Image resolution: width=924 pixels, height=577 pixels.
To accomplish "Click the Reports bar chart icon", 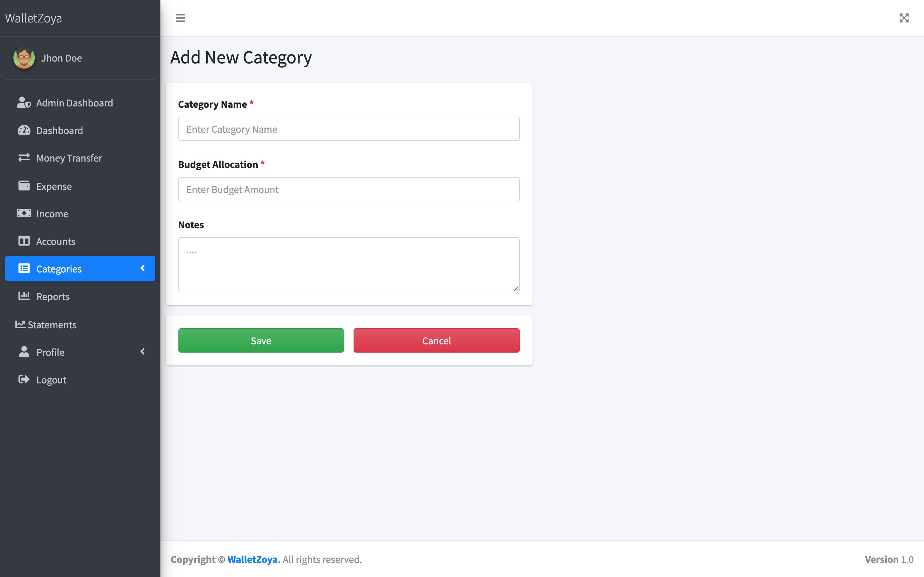I will (x=24, y=296).
